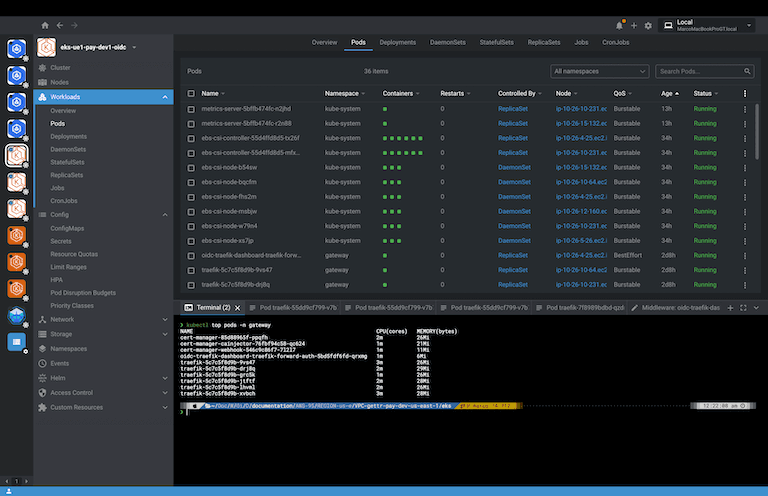Open table column options kebab menu in header

pyautogui.click(x=745, y=94)
